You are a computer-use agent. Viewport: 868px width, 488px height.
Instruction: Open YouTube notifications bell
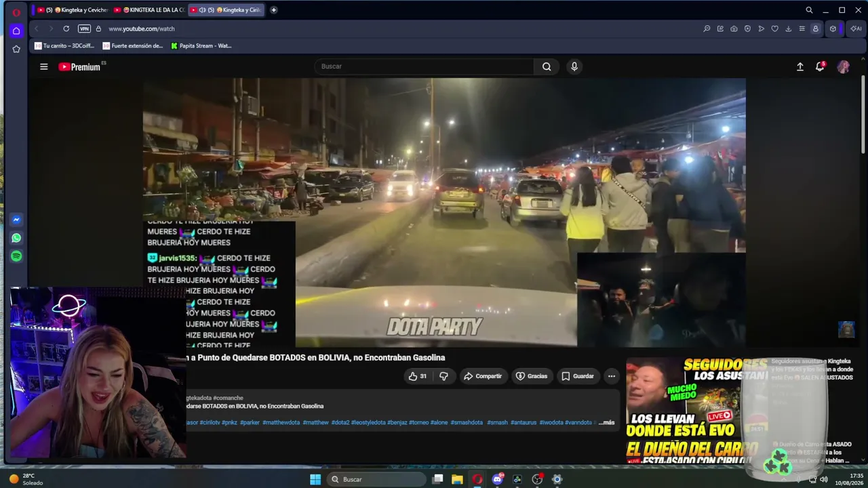820,66
